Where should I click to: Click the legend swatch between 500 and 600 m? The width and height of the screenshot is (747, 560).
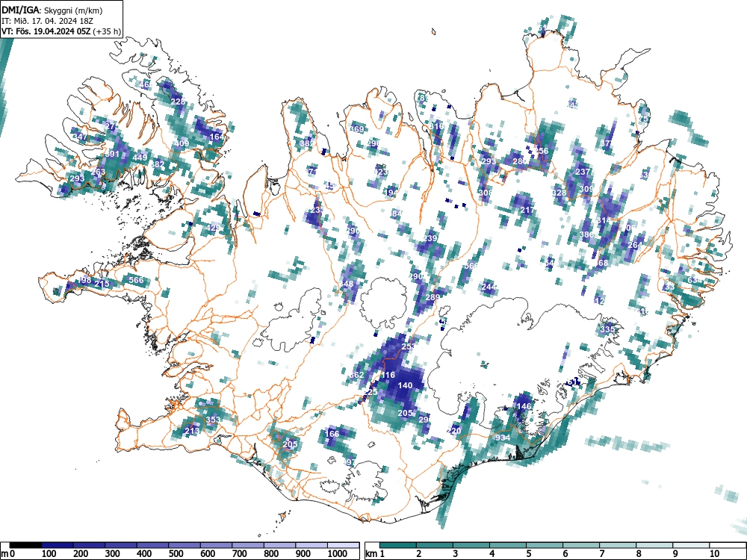(x=185, y=545)
